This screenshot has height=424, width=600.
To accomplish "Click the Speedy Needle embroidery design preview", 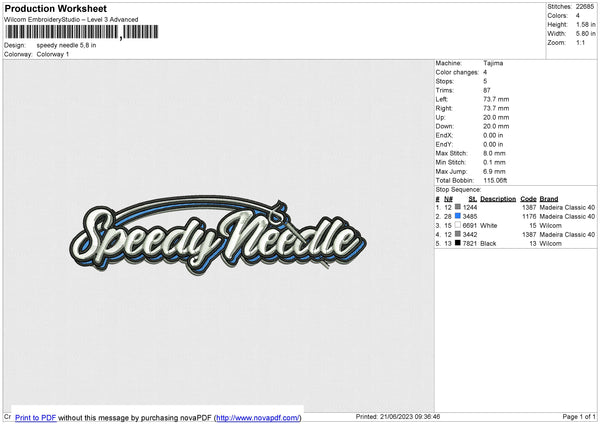I will point(218,234).
